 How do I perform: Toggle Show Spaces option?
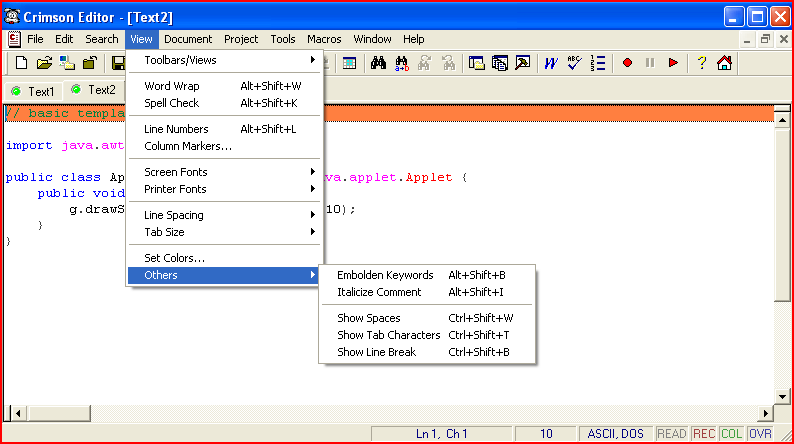click(x=427, y=318)
